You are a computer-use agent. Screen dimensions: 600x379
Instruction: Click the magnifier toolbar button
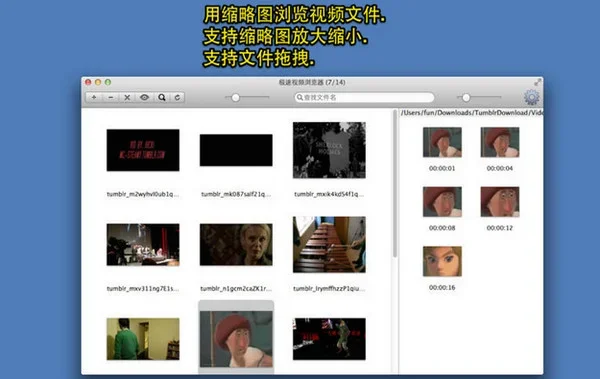pos(162,97)
